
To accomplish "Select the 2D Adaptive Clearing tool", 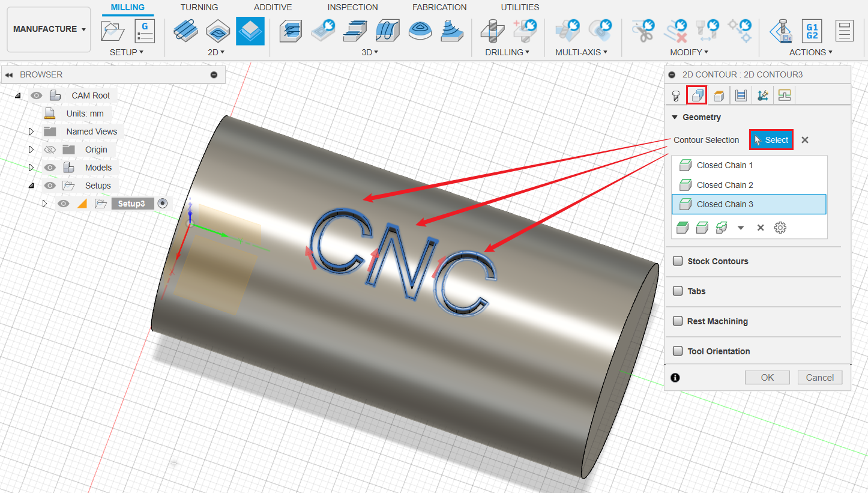I will point(185,32).
